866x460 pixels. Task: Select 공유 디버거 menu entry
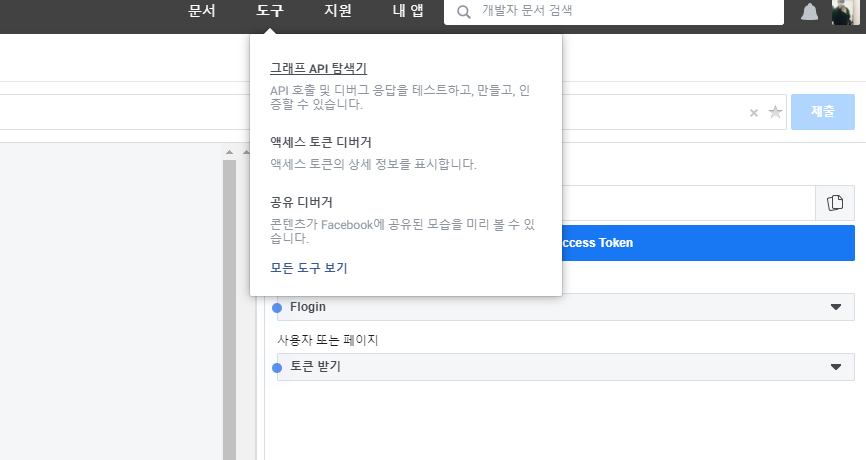pos(301,202)
